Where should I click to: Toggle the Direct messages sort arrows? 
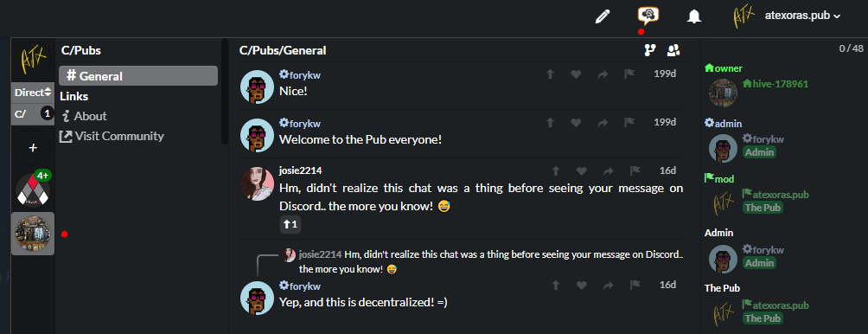pos(32,93)
